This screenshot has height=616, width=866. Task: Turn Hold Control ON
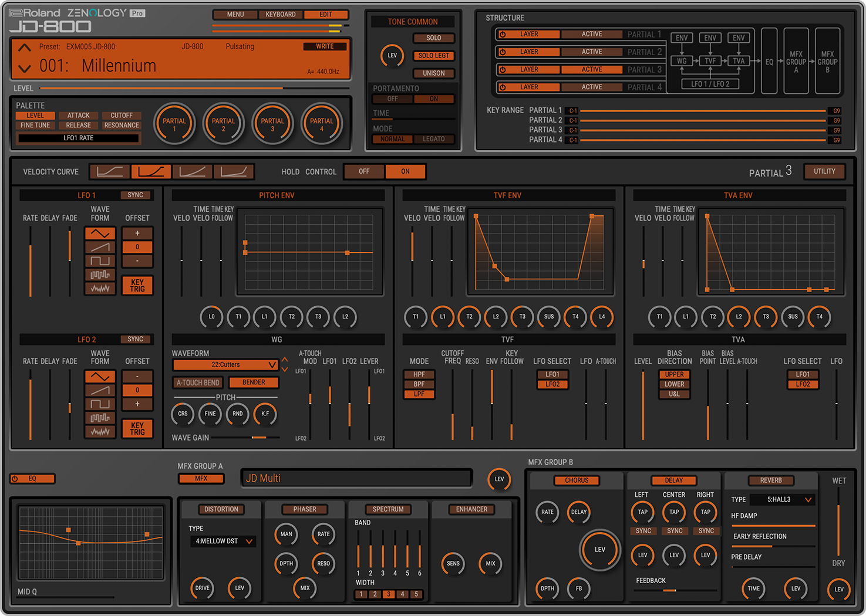[x=405, y=171]
